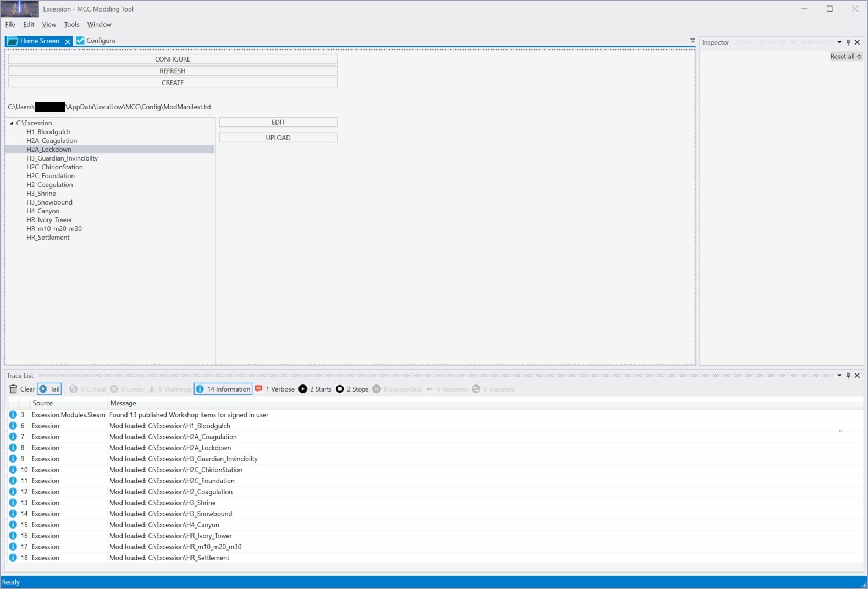Toggle the 14 Information filter
Image resolution: width=868 pixels, height=589 pixels.
point(223,389)
